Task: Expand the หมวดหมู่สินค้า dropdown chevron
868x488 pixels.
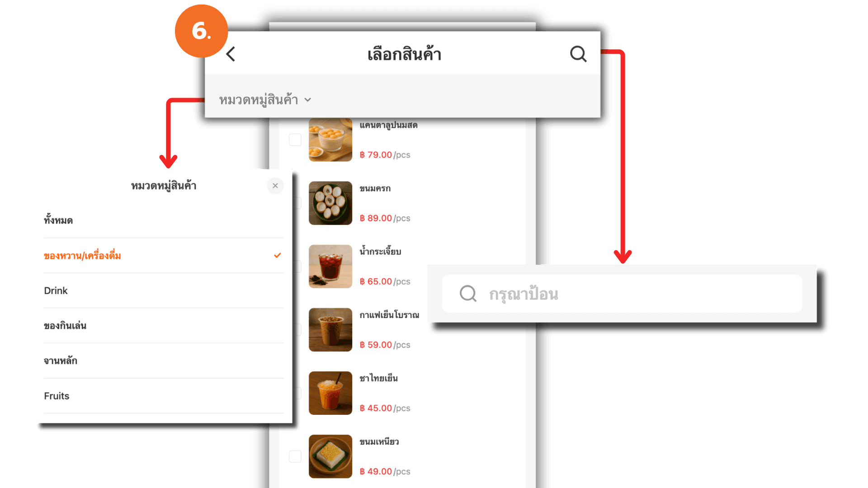Action: coord(308,100)
